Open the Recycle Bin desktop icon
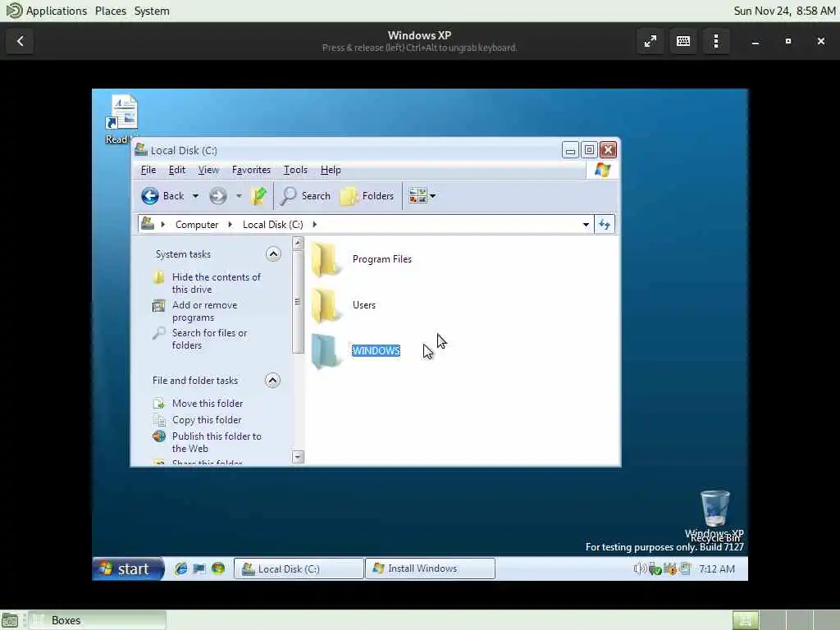This screenshot has width=840, height=630. [x=715, y=509]
